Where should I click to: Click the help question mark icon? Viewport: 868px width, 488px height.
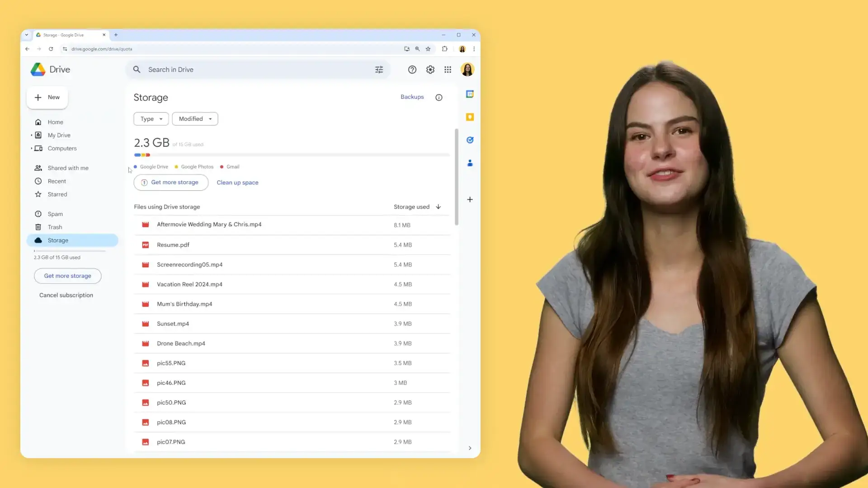click(412, 70)
